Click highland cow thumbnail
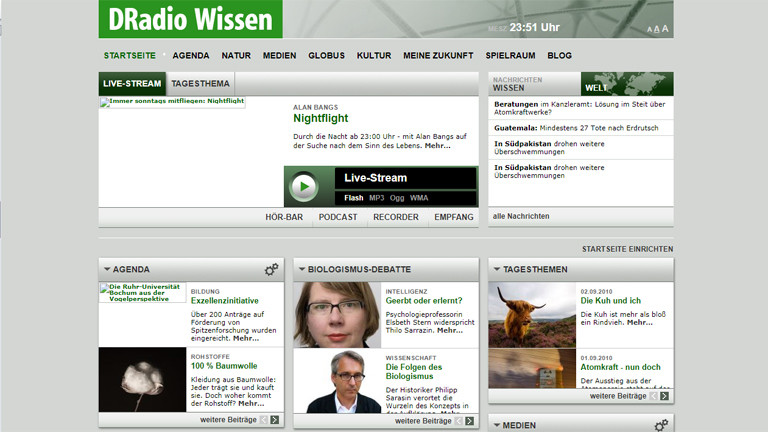The image size is (768, 432). (532, 315)
